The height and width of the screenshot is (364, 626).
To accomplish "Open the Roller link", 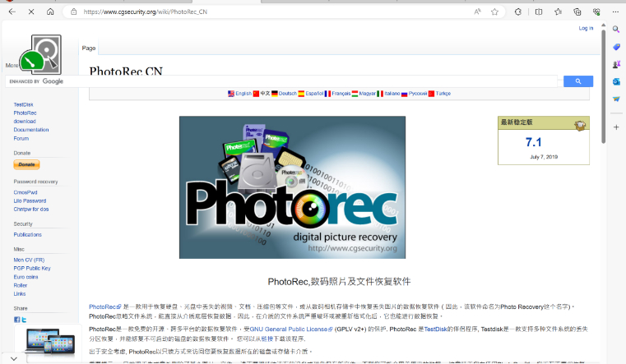I will click(x=21, y=285).
